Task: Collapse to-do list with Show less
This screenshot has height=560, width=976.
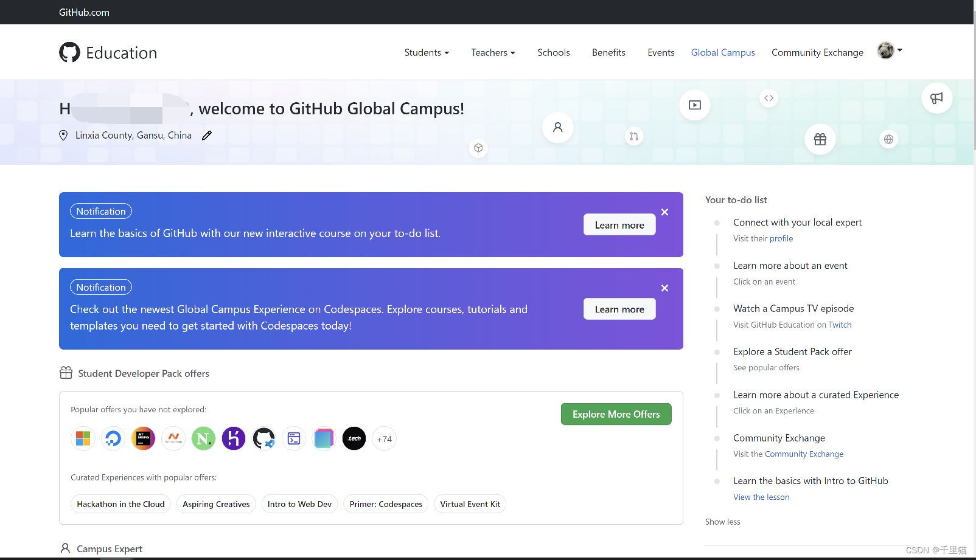Action: [x=723, y=522]
